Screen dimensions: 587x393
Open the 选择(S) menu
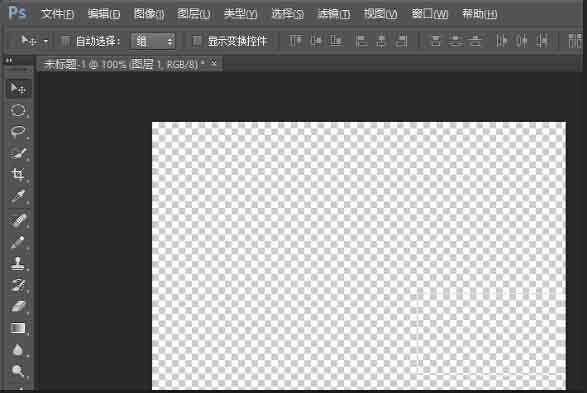(287, 14)
